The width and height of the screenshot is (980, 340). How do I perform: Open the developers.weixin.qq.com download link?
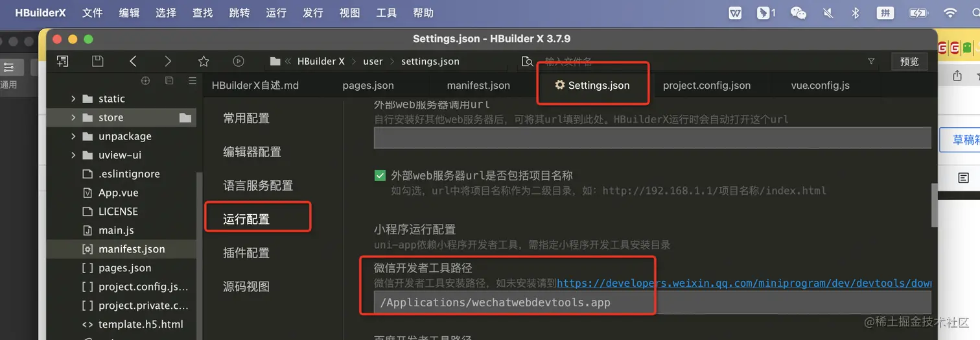tap(744, 284)
